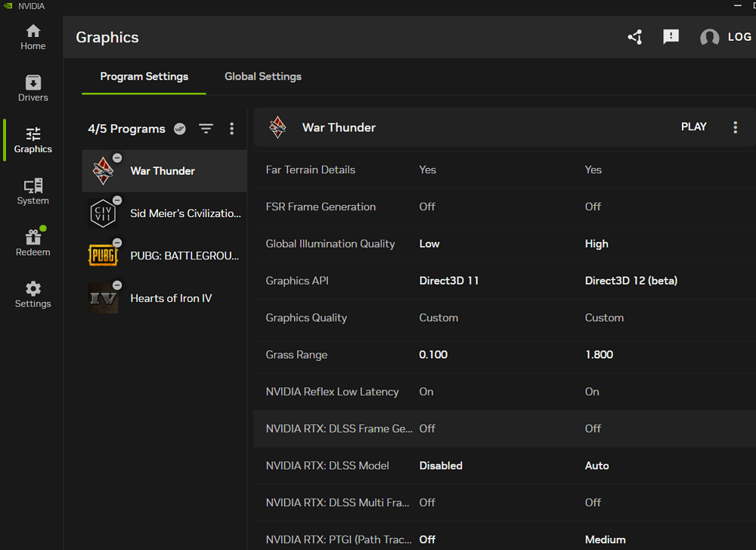Switch to Global Settings tab

(x=263, y=76)
